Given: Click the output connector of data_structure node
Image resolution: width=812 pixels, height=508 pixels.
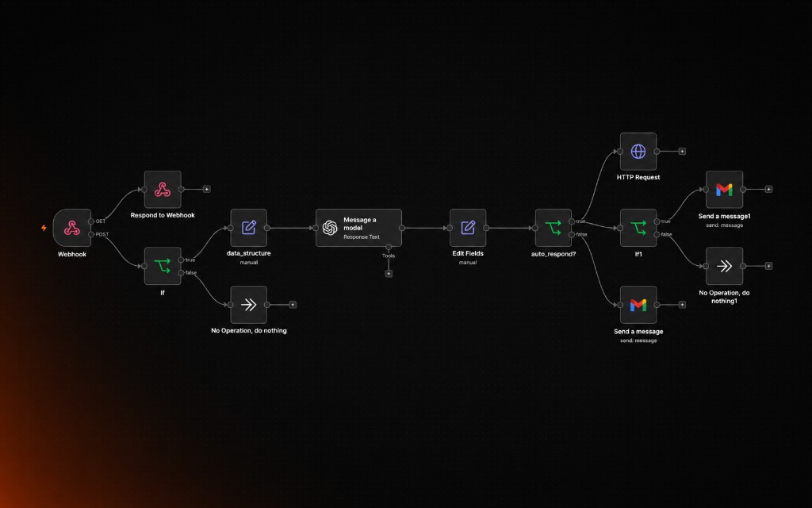Looking at the screenshot, I should (x=267, y=228).
